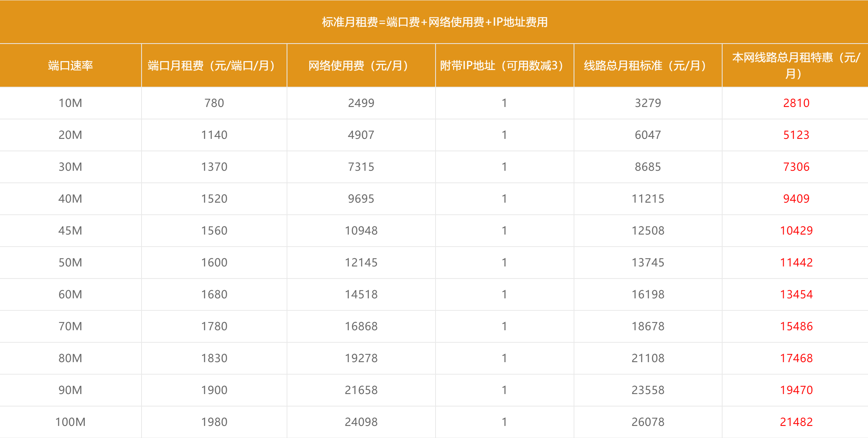The height and width of the screenshot is (438, 868).
Task: Click network usage fee 24098
Action: pos(361,422)
